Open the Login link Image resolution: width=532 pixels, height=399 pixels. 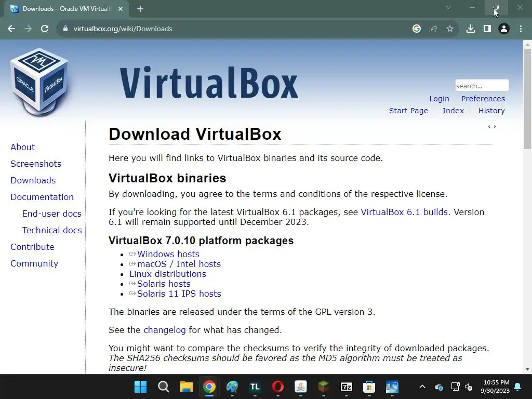click(x=439, y=99)
